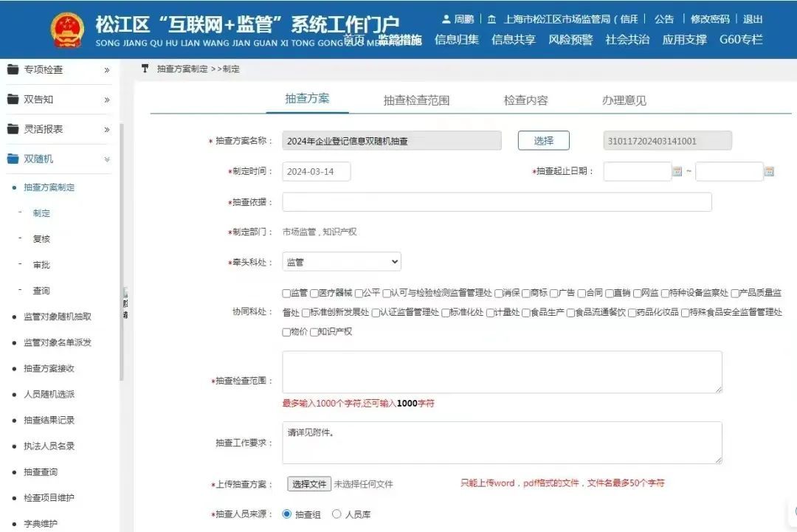Open the 牵头科处 dropdown

coord(342,262)
